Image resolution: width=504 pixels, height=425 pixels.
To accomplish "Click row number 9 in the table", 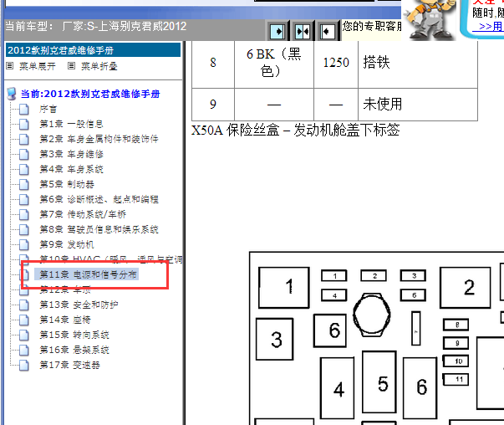I will [213, 105].
